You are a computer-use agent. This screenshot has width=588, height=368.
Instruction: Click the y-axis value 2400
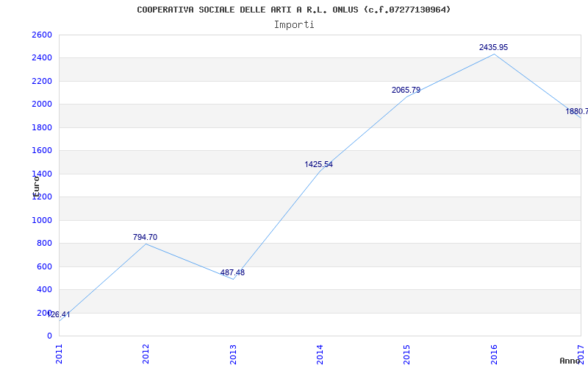pyautogui.click(x=43, y=58)
